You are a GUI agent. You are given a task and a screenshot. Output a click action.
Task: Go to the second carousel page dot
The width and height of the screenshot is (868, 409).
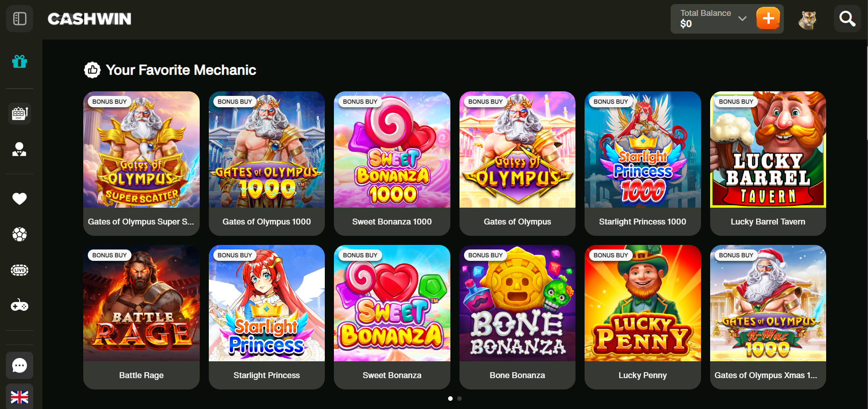tap(459, 399)
